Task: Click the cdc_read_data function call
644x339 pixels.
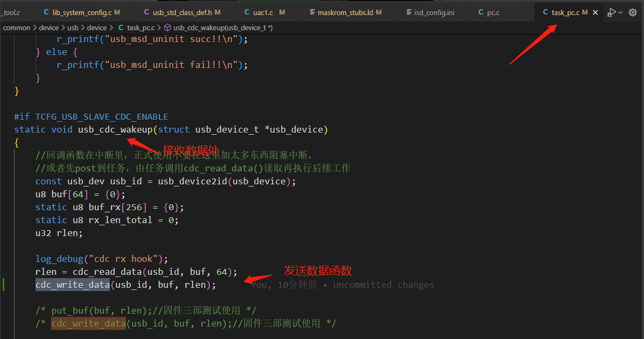Action: coord(108,272)
